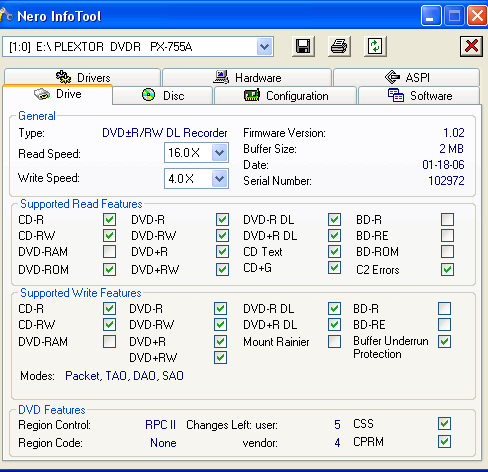
Task: Click the Refresh icon button
Action: 375,46
